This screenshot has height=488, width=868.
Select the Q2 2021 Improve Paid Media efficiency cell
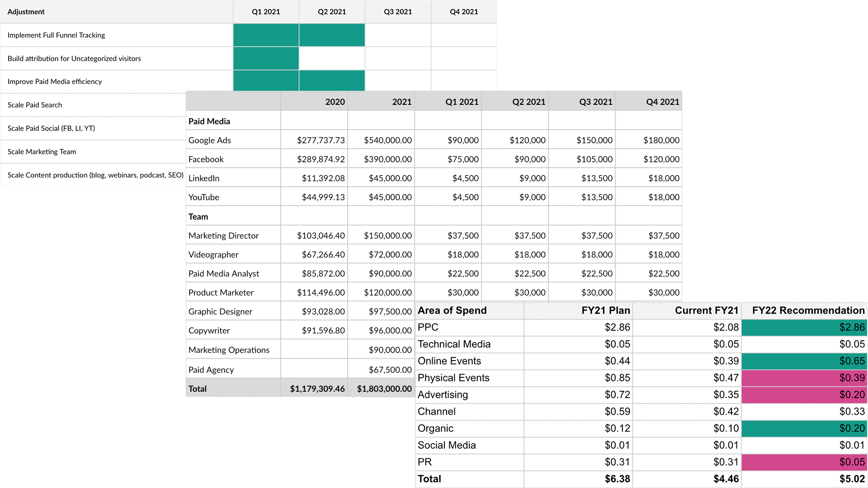[x=332, y=81]
